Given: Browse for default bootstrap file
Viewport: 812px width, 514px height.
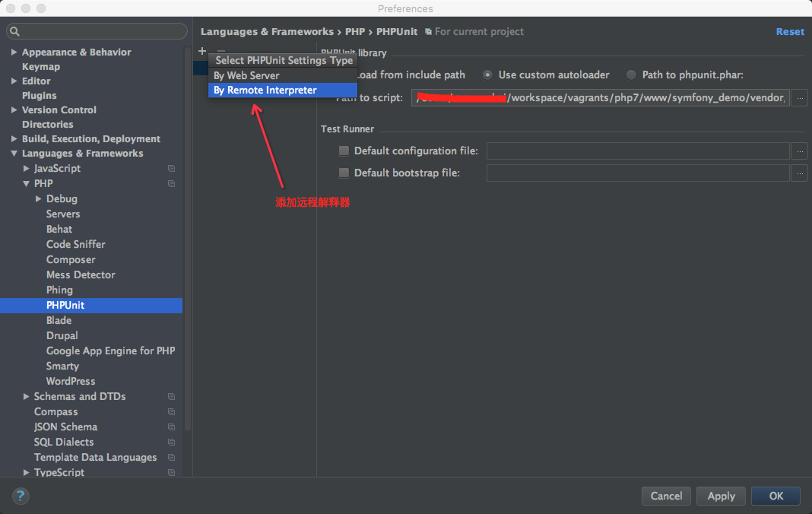Looking at the screenshot, I should click(x=799, y=173).
